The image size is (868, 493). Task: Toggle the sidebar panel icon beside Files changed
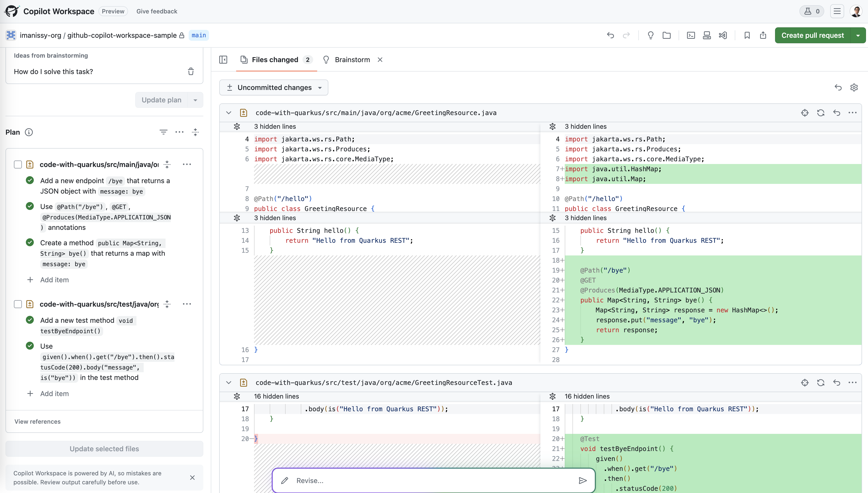pyautogui.click(x=223, y=60)
